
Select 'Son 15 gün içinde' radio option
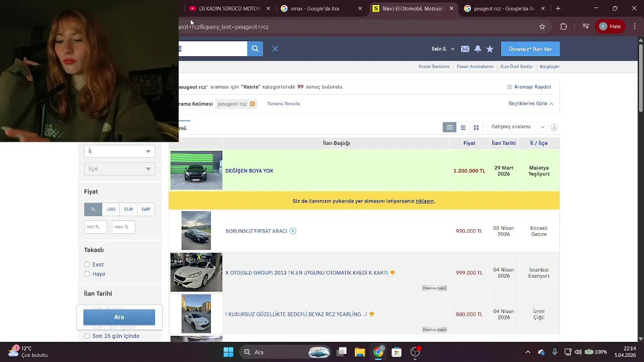87,336
